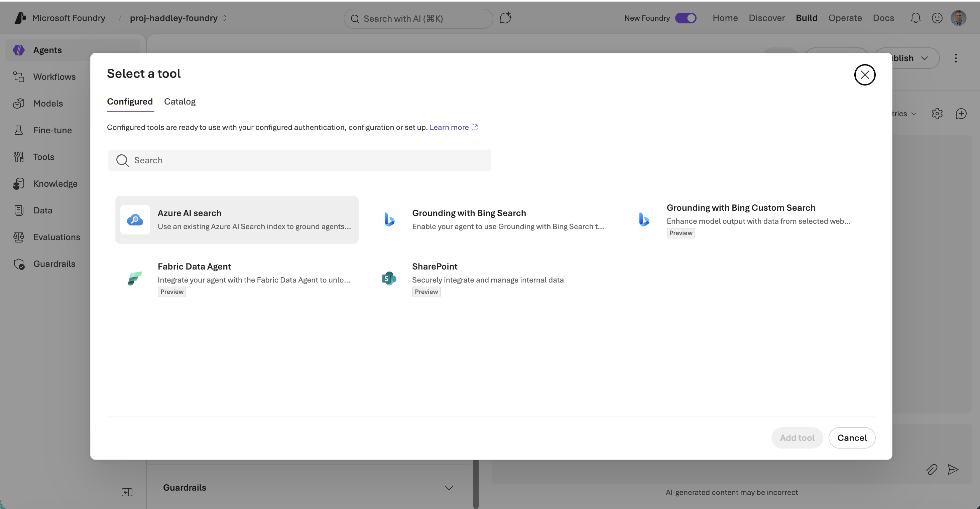Open agent settings with the gear icon
Viewport: 980px width, 509px height.
pyautogui.click(x=937, y=113)
